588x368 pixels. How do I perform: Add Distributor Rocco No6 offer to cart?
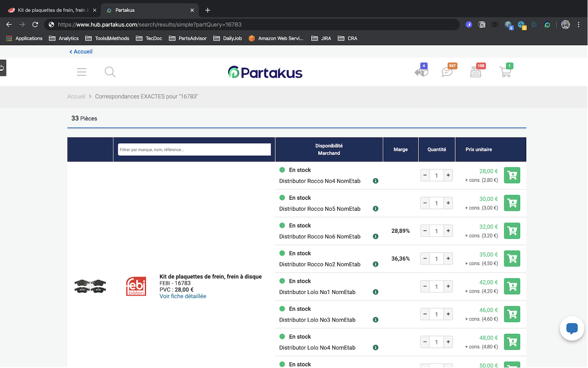pos(512,231)
